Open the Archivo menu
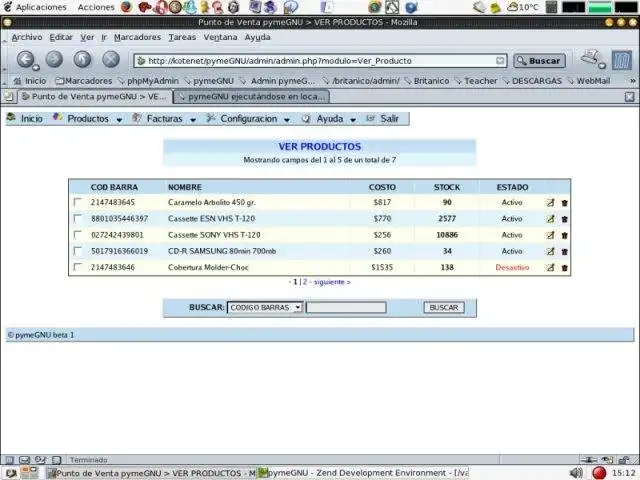 [x=27, y=37]
